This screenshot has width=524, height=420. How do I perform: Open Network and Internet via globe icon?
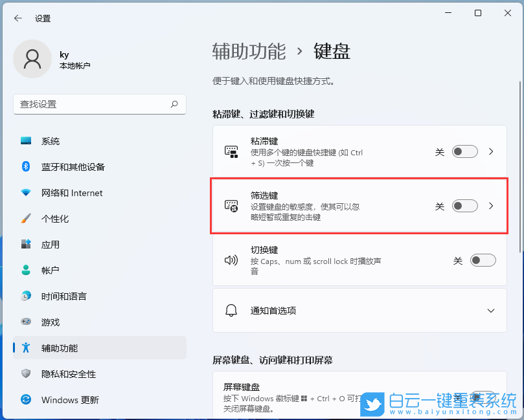tap(25, 192)
